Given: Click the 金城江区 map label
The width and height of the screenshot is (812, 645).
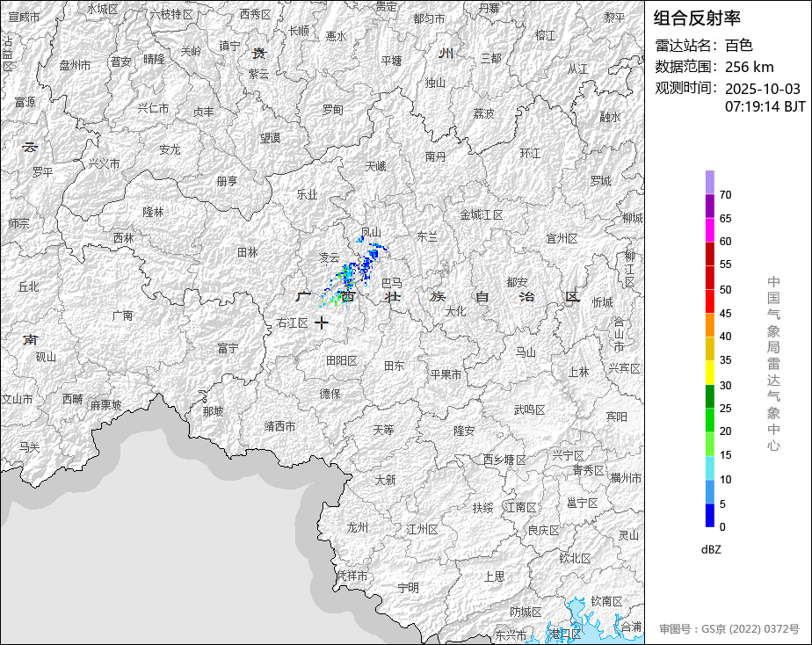Looking at the screenshot, I should (482, 214).
